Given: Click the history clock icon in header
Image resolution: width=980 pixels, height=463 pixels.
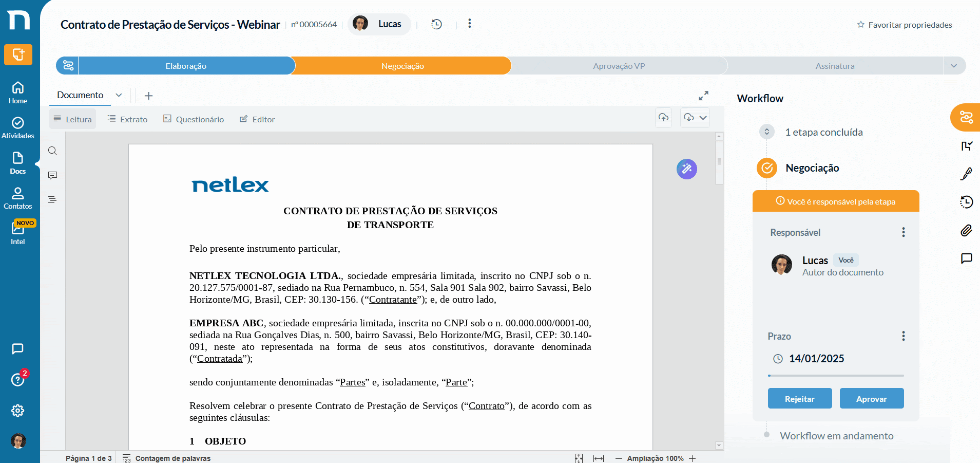Looking at the screenshot, I should (x=436, y=24).
